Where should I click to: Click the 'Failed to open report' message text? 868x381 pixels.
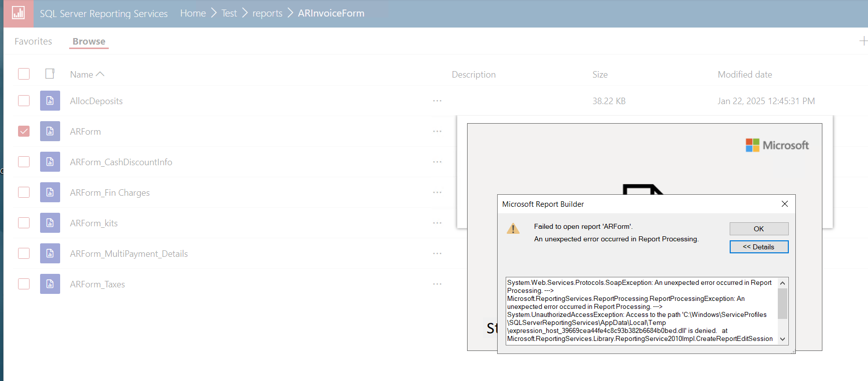[583, 226]
